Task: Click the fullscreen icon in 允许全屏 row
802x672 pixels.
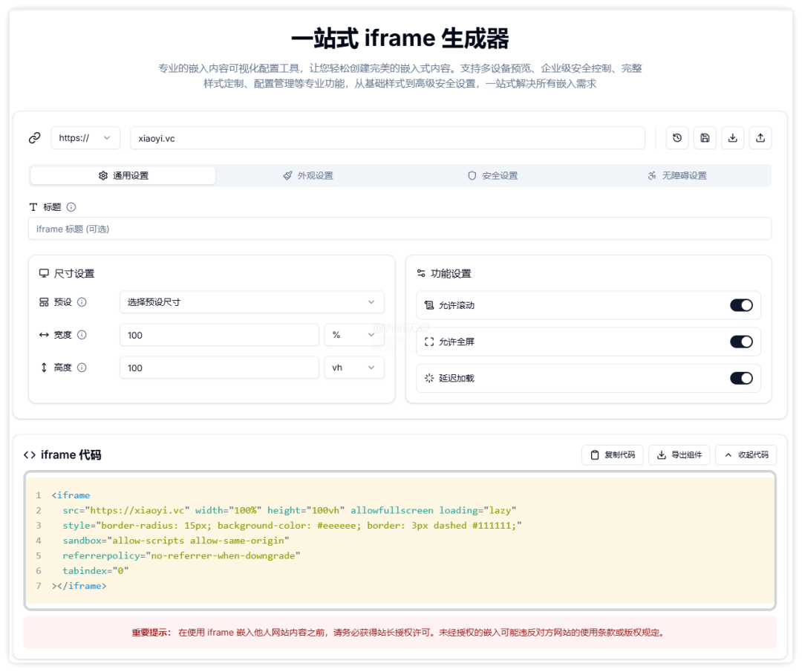Action: tap(429, 342)
